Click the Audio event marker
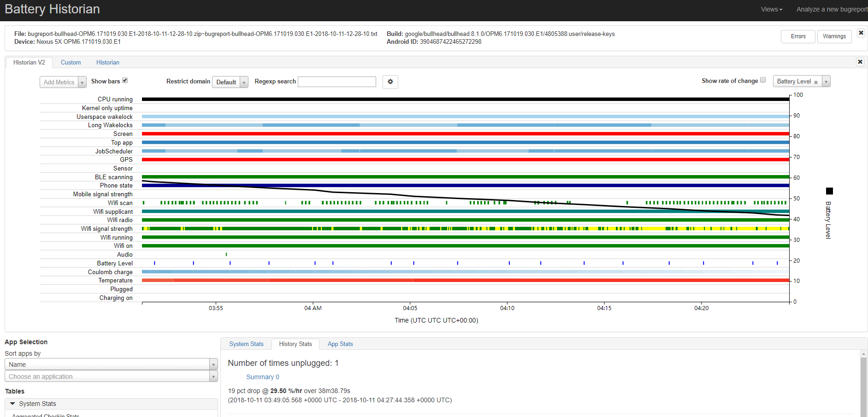This screenshot has width=868, height=417. (x=226, y=254)
